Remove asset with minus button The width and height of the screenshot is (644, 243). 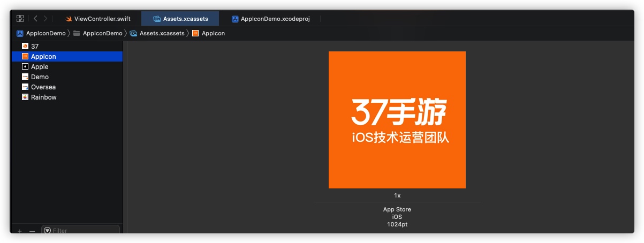tap(32, 231)
